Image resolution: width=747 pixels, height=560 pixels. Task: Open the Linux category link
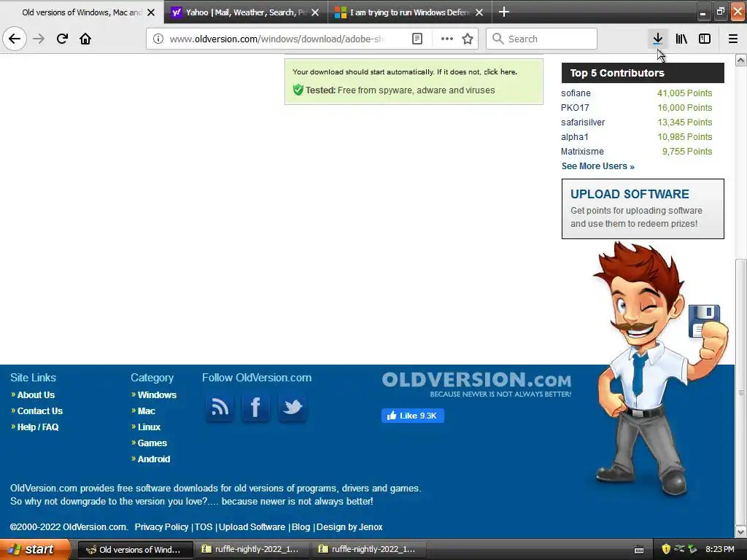149,427
